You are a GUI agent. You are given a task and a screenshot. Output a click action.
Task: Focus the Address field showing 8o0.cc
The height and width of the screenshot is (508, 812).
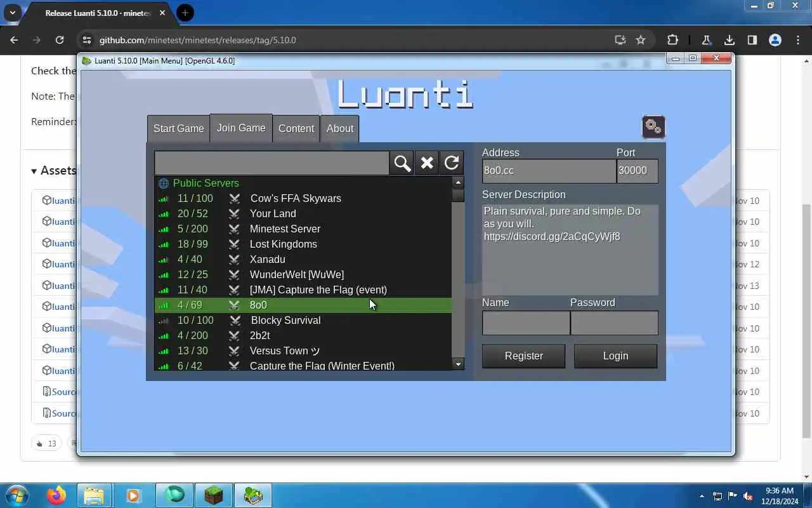coord(549,171)
